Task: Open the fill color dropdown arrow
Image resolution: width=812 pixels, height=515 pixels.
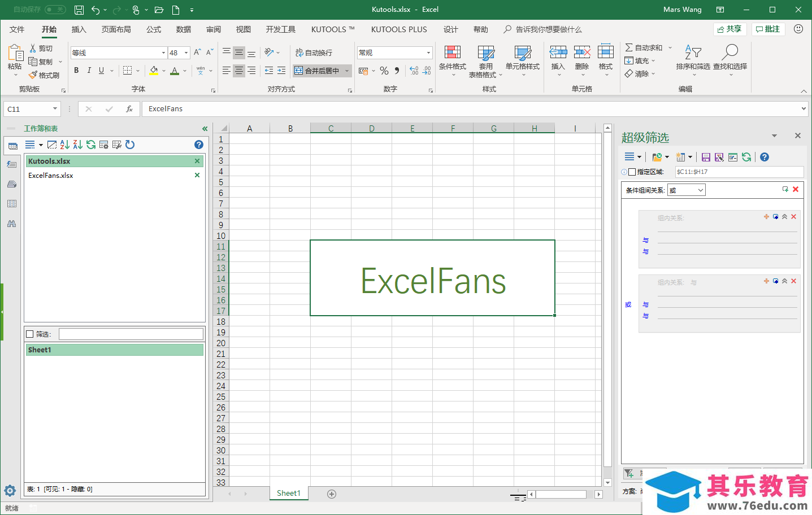Action: point(164,71)
